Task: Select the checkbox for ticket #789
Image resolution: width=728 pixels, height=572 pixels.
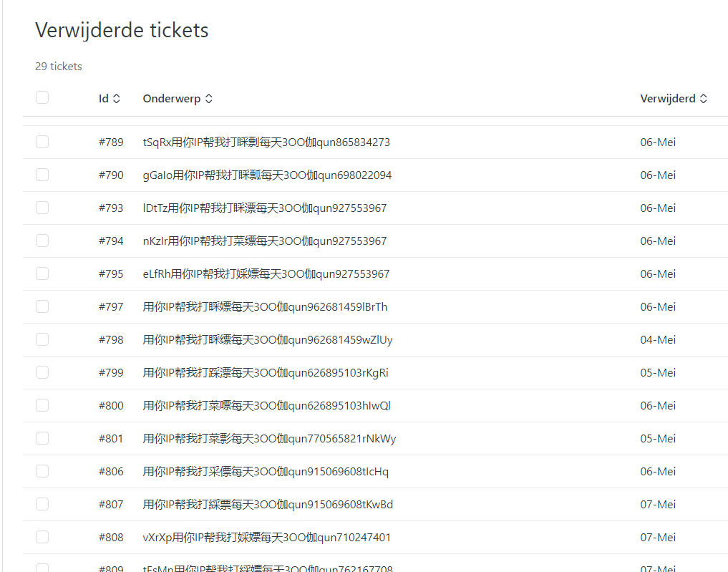Action: [x=42, y=142]
